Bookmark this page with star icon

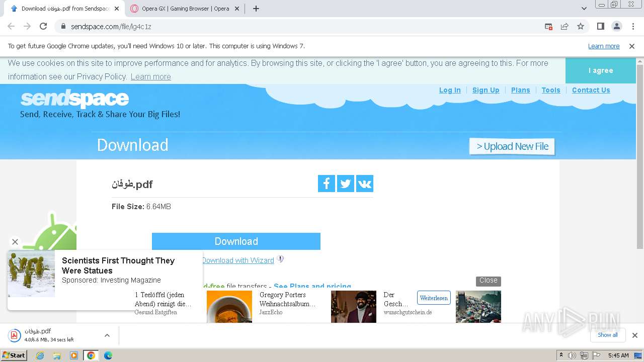pos(581,26)
